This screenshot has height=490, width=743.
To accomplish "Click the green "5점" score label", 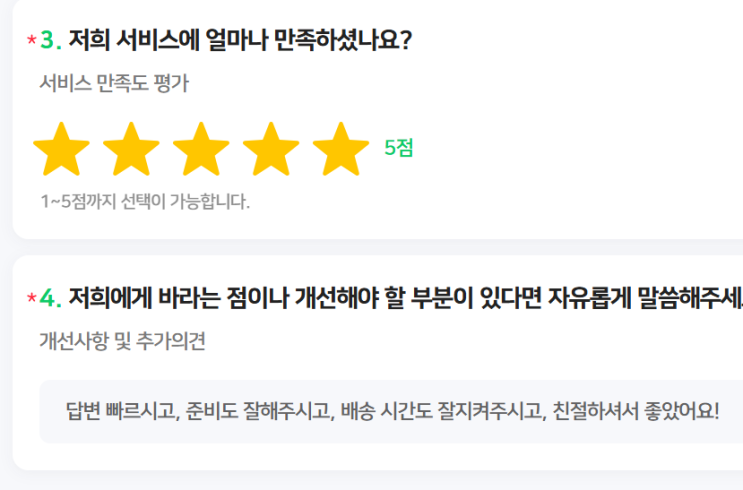I will click(398, 148).
